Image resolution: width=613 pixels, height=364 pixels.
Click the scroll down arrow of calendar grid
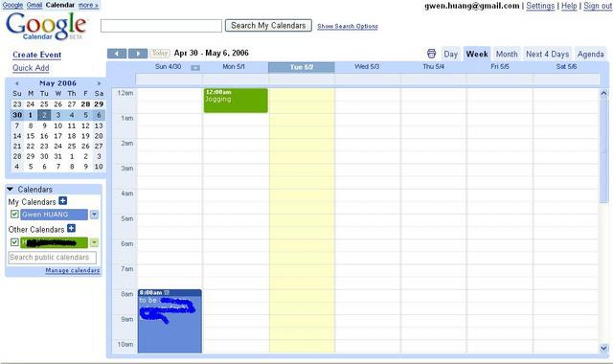[603, 348]
